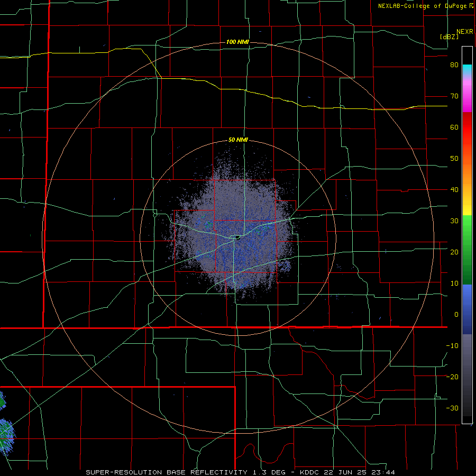Click the KDDC 22 JUN 25 23:44 timestamp
Image resolution: width=476 pixels, height=476 pixels.
(347, 472)
